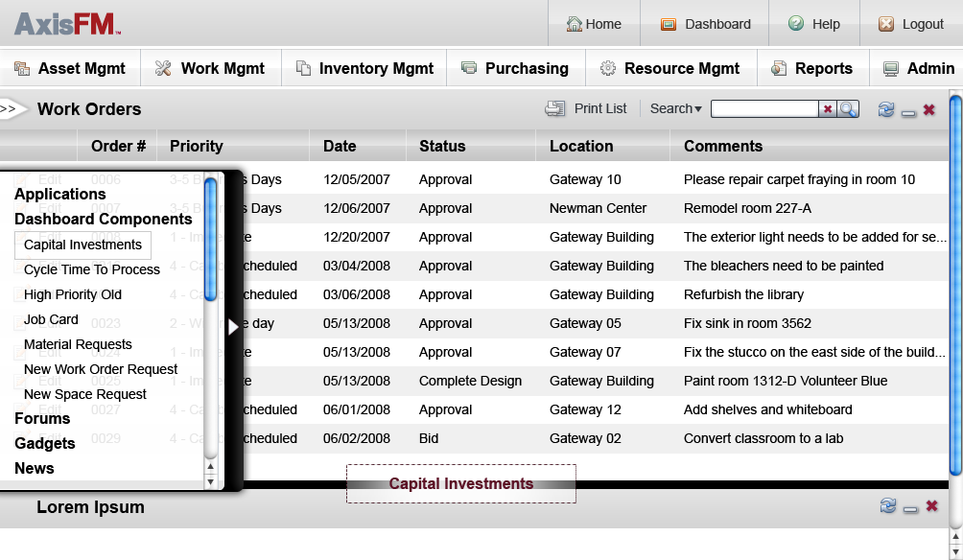Screen dimensions: 963x560
Task: Open the Search dropdown arrow
Action: click(x=698, y=109)
